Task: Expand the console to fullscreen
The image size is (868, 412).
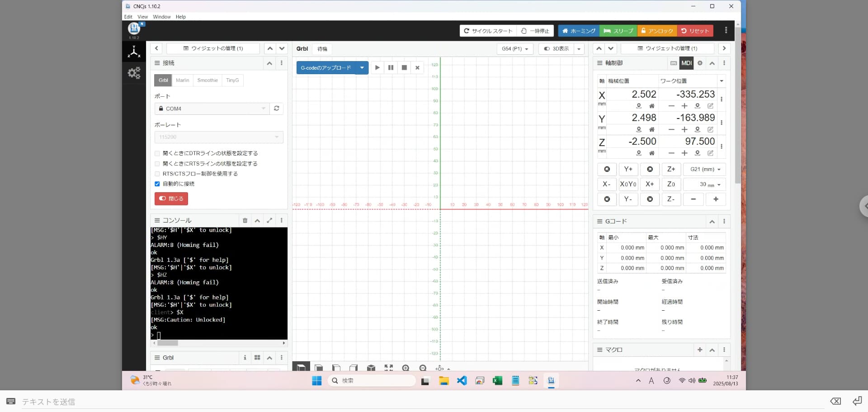Action: pyautogui.click(x=269, y=221)
